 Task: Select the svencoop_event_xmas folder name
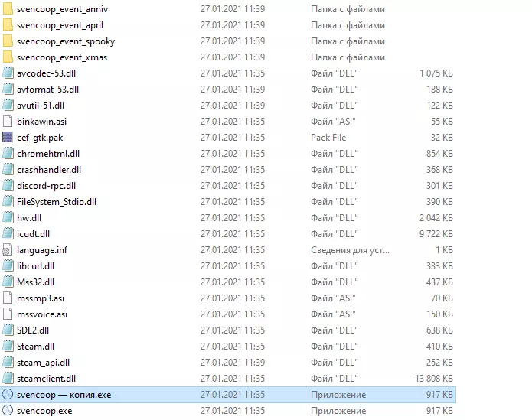point(62,57)
